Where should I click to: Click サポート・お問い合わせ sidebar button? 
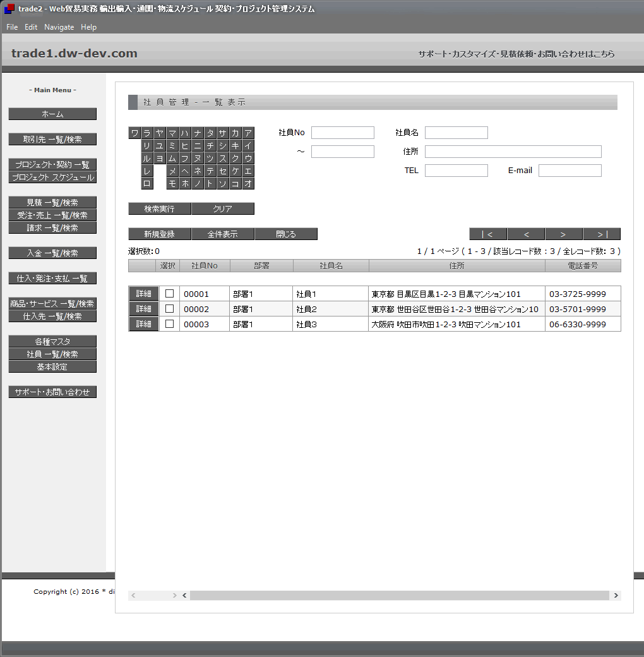[x=52, y=392]
